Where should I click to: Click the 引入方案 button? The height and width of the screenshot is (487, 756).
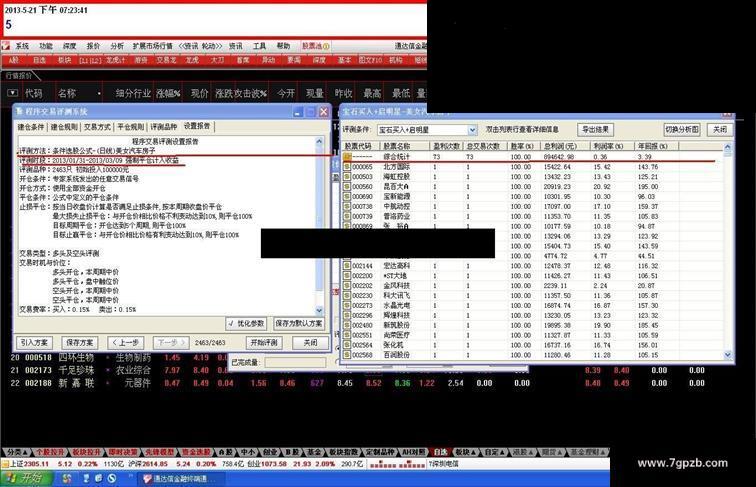point(34,342)
